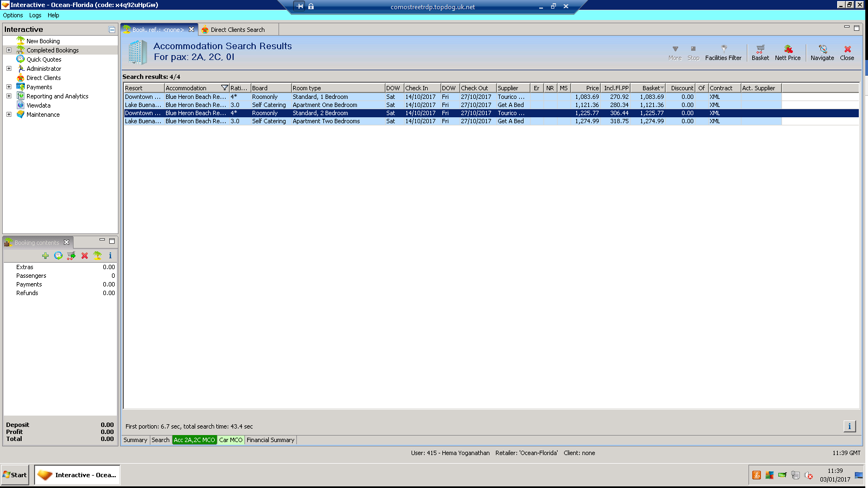The height and width of the screenshot is (488, 868).
Task: Click the red delete X in Booking contents toolbar
Action: point(84,256)
